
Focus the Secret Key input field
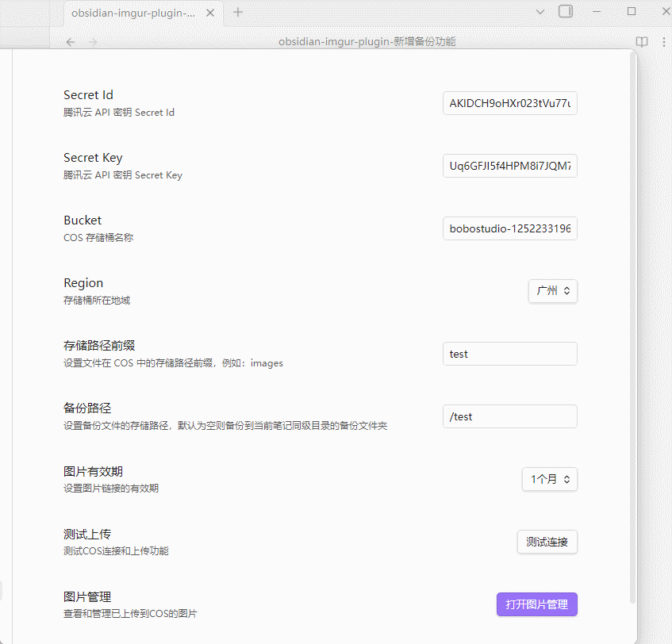[x=509, y=166]
